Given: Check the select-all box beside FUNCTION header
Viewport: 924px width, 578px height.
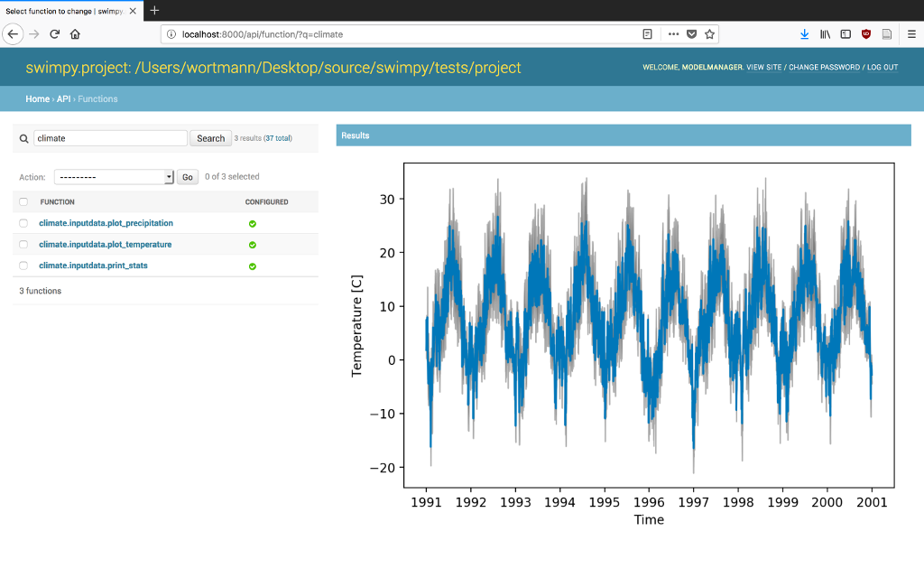Looking at the screenshot, I should 23,202.
